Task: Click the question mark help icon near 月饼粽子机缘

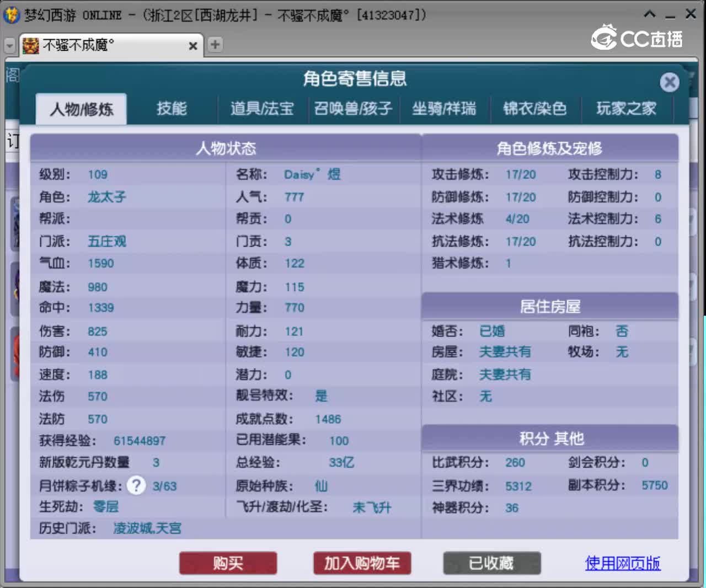Action: [136, 485]
